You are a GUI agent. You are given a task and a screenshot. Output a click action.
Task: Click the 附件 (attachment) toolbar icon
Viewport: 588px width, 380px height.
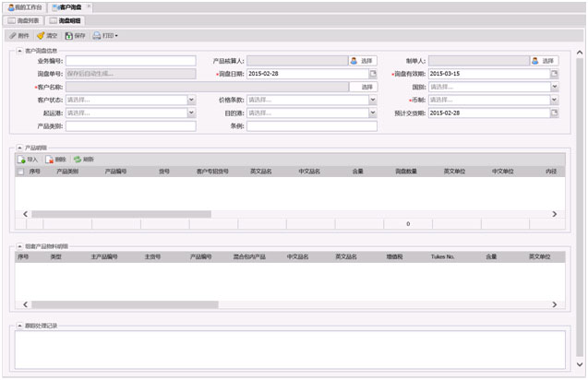[x=18, y=35]
